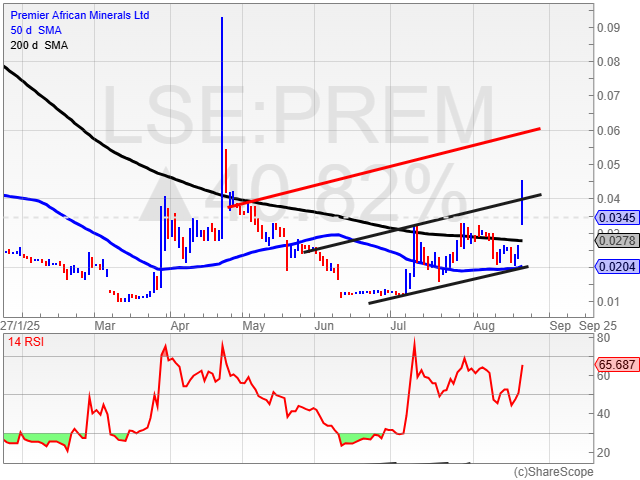Click the 0.0345 current price tag
The width and height of the screenshot is (640, 480).
617,218
